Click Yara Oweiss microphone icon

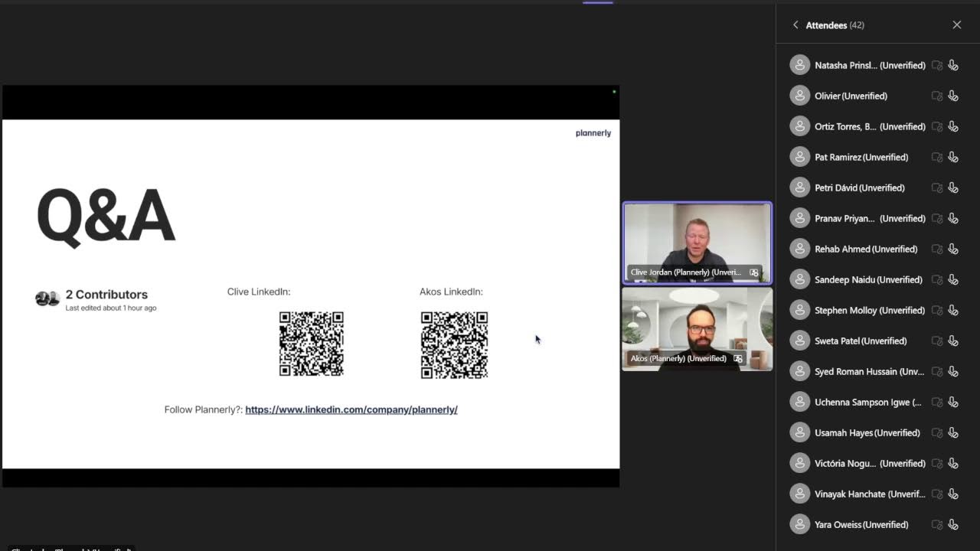953,524
